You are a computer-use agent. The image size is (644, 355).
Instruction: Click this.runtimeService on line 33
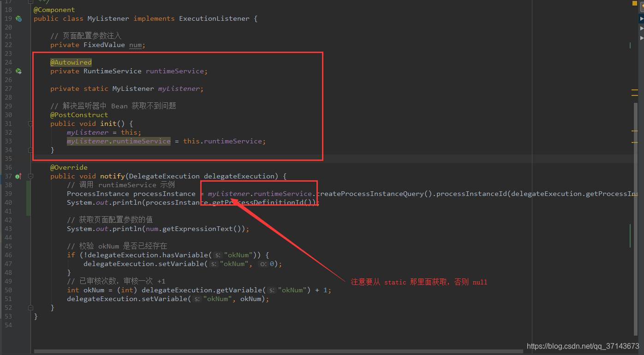tap(223, 141)
